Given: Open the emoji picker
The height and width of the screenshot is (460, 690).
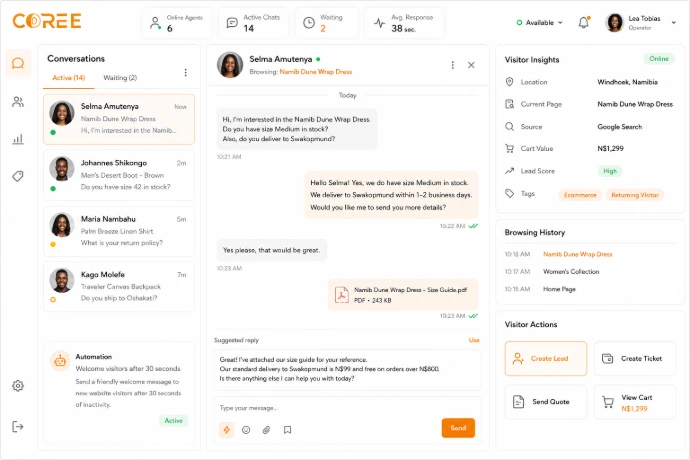Looking at the screenshot, I should point(246,430).
